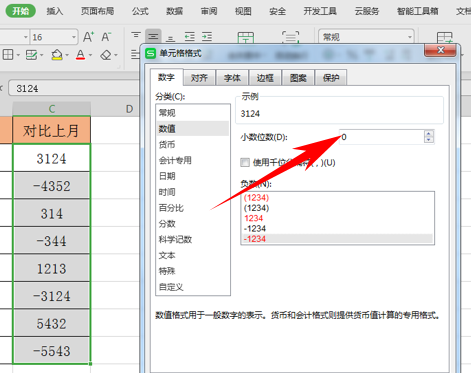Click the 小数位数 decimal places input field
This screenshot has width=471, height=373.
382,137
